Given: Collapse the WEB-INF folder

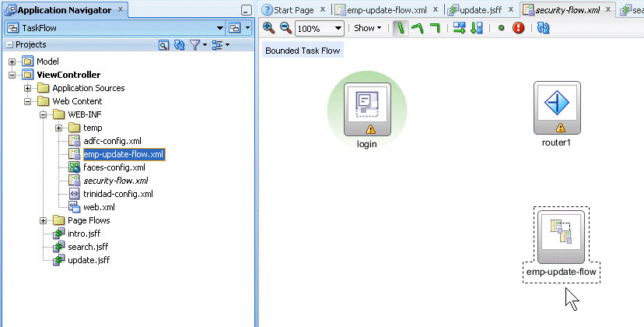Looking at the screenshot, I should coord(43,114).
